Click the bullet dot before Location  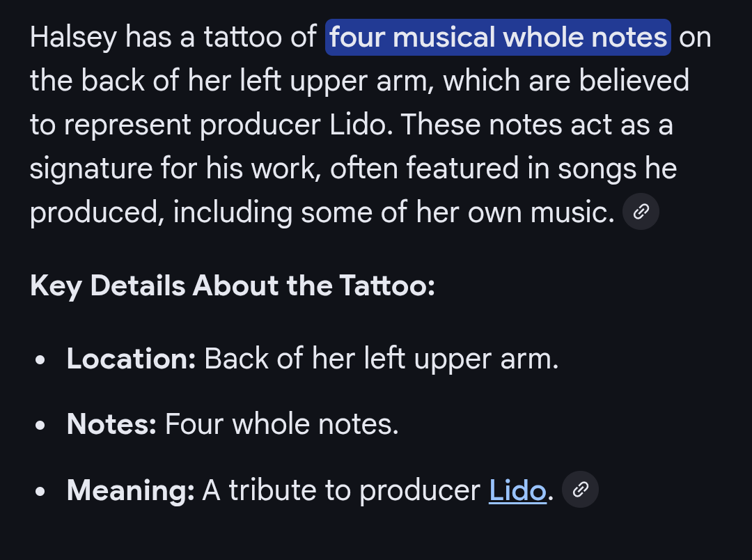coord(40,361)
